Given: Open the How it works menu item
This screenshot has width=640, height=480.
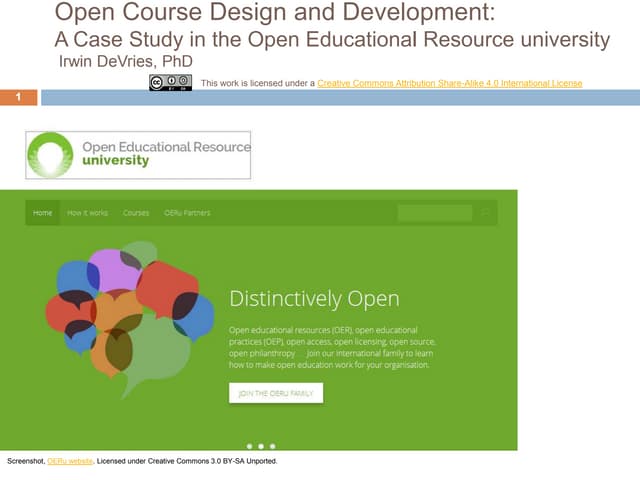Looking at the screenshot, I should (x=88, y=213).
